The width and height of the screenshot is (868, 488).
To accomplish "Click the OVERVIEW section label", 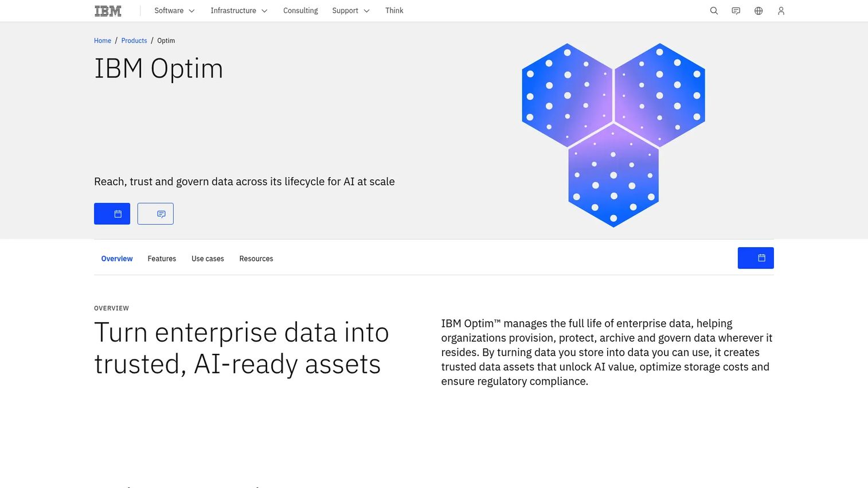I will coord(111,309).
